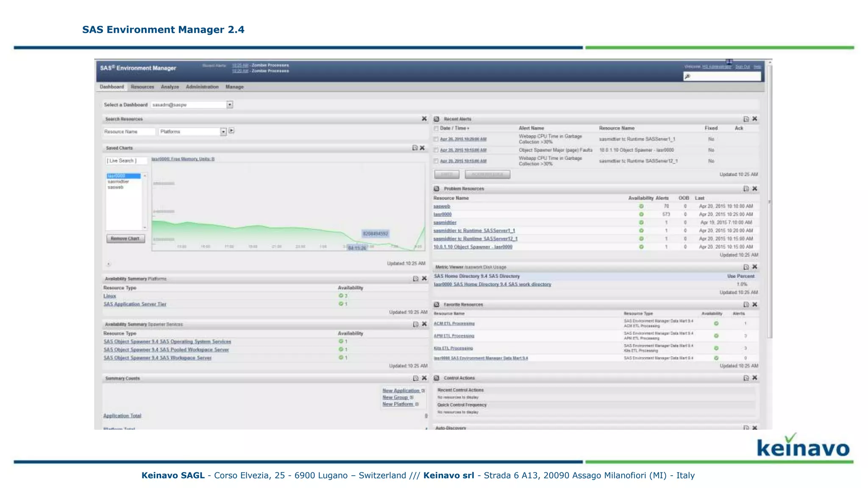
Task: Click Favorite Resources RSS feed icon
Action: pos(437,305)
